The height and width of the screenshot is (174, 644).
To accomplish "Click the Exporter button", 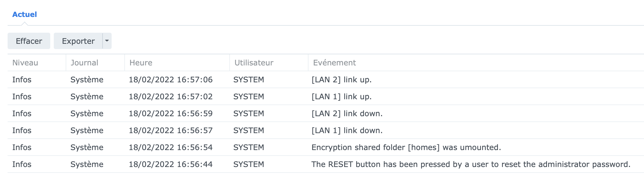I will point(78,41).
